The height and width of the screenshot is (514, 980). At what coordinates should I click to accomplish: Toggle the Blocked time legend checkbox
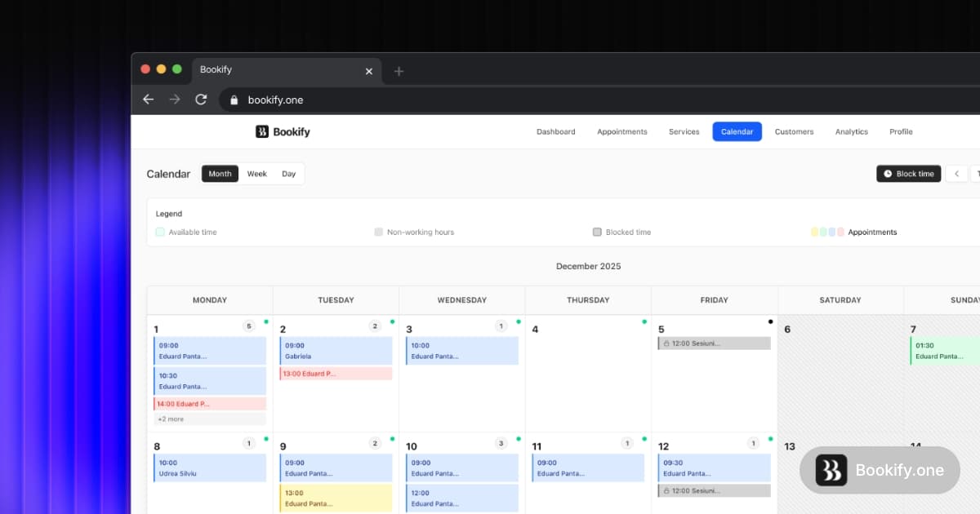(597, 232)
